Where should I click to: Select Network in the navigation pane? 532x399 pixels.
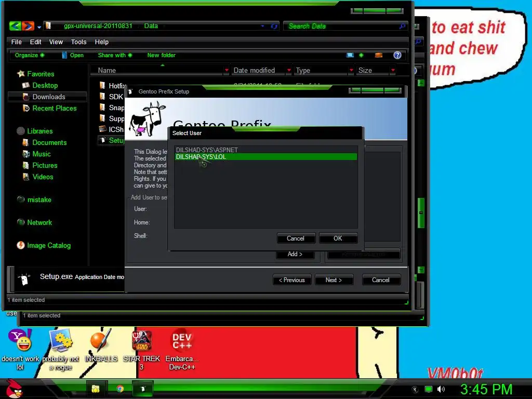tap(39, 222)
